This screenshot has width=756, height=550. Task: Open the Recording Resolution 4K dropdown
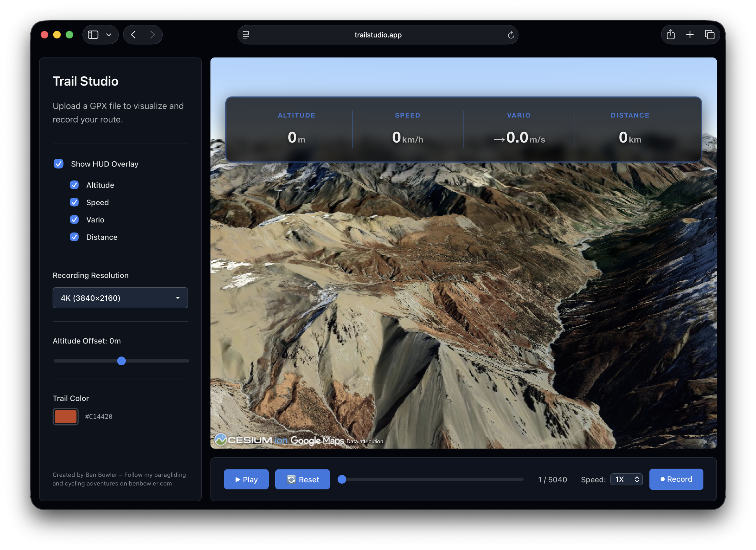pos(120,298)
